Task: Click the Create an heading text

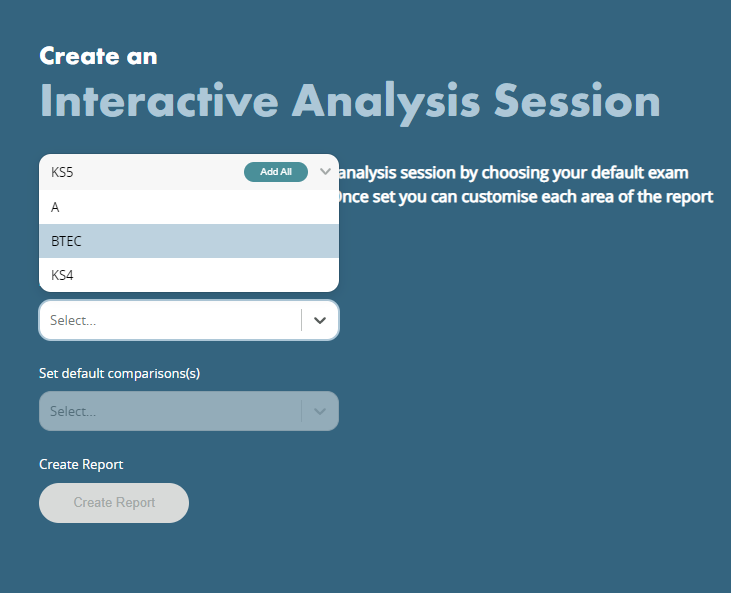Action: pyautogui.click(x=98, y=56)
